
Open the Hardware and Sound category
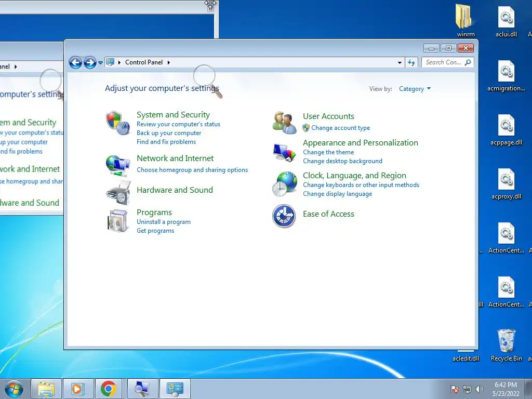pos(175,190)
